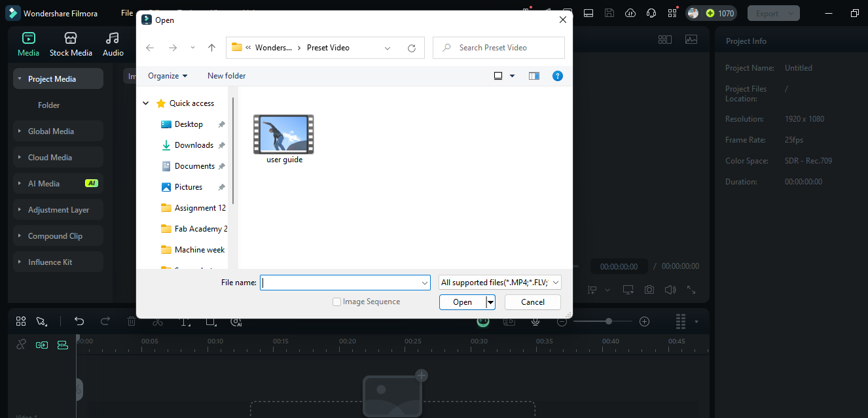Click New folder in the dialog toolbar

[x=226, y=75]
